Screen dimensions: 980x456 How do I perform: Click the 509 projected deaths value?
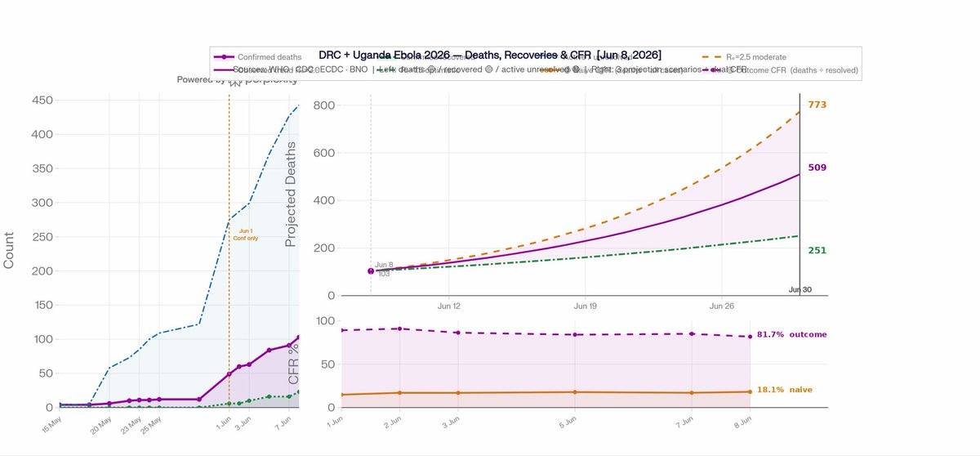pos(817,168)
